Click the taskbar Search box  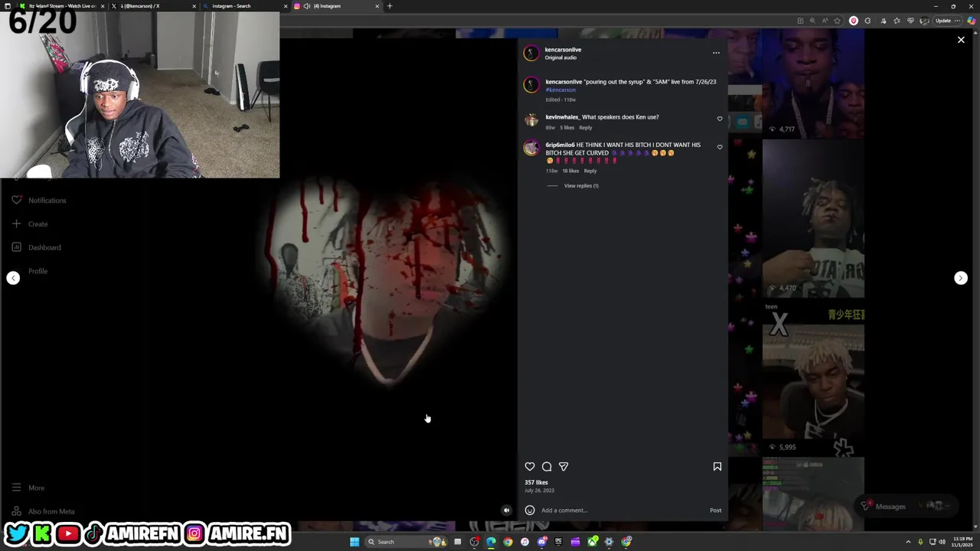(406, 542)
